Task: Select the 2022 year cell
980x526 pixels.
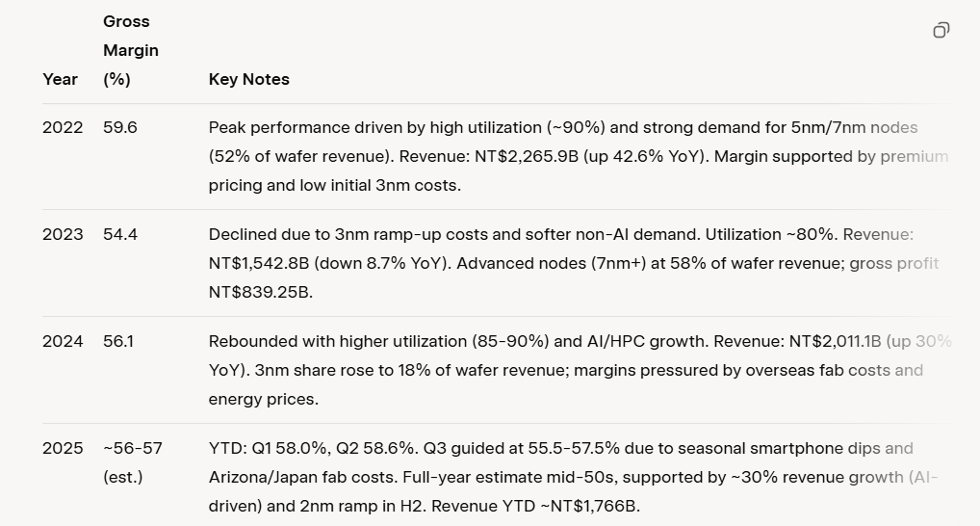Action: tap(63, 128)
